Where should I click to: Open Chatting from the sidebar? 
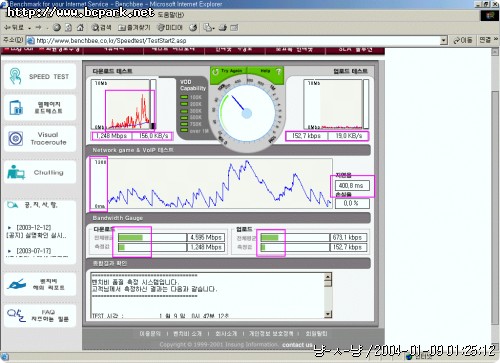[40, 172]
